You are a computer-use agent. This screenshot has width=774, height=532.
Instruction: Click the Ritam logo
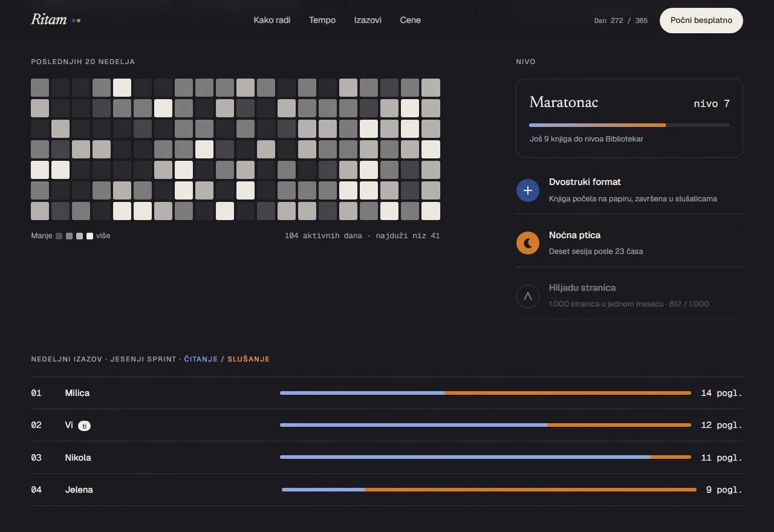click(56, 19)
